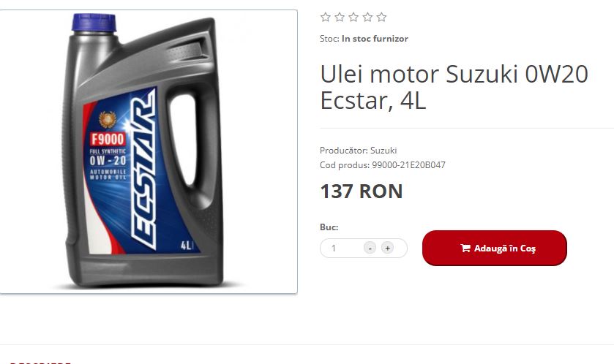Click the vertical ECSTAR logo on the bottle
This screenshot has height=364, width=614.
(x=143, y=170)
